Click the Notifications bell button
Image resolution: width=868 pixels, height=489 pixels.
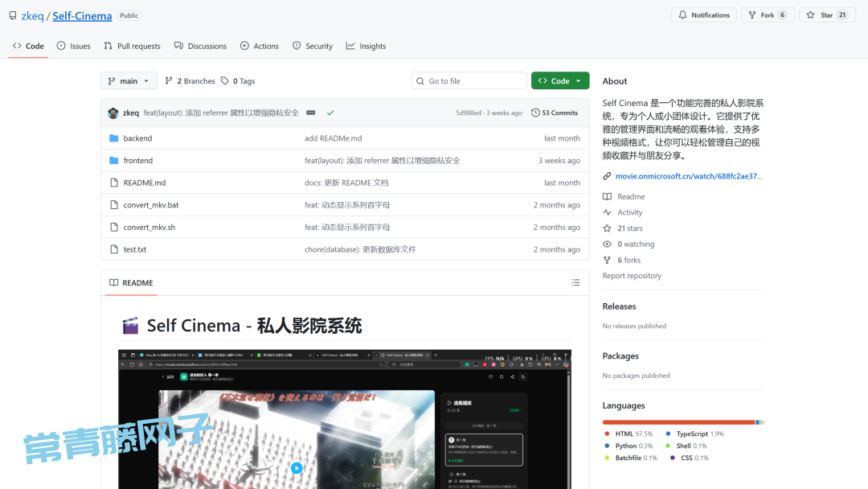pos(704,15)
